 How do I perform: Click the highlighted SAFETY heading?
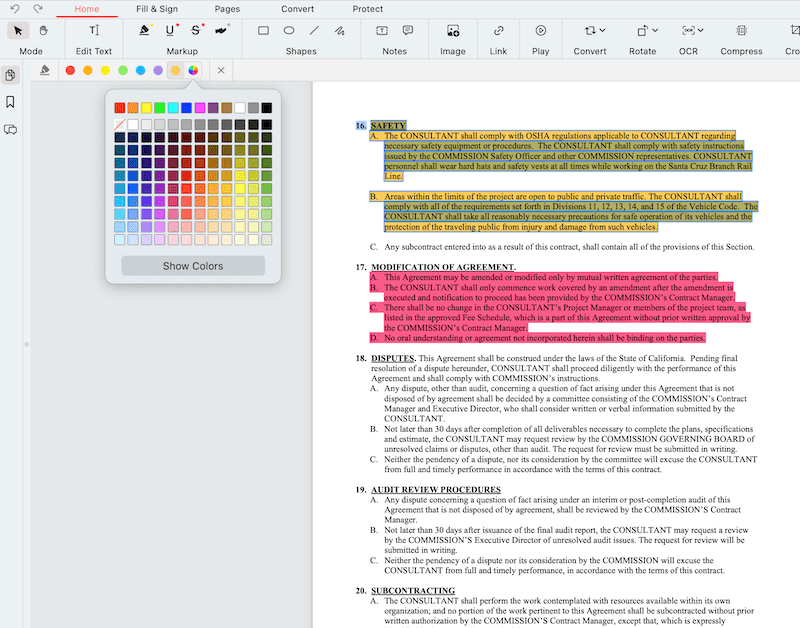388,125
